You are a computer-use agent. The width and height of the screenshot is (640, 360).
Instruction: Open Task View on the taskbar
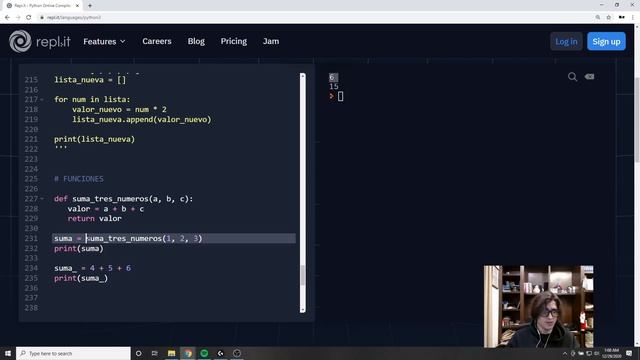point(155,353)
